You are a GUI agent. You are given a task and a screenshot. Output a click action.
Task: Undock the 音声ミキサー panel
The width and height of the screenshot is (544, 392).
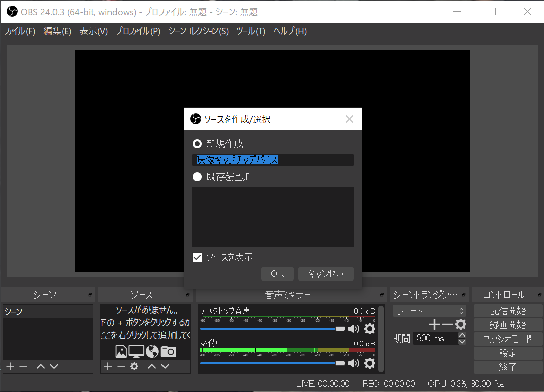tap(382, 295)
